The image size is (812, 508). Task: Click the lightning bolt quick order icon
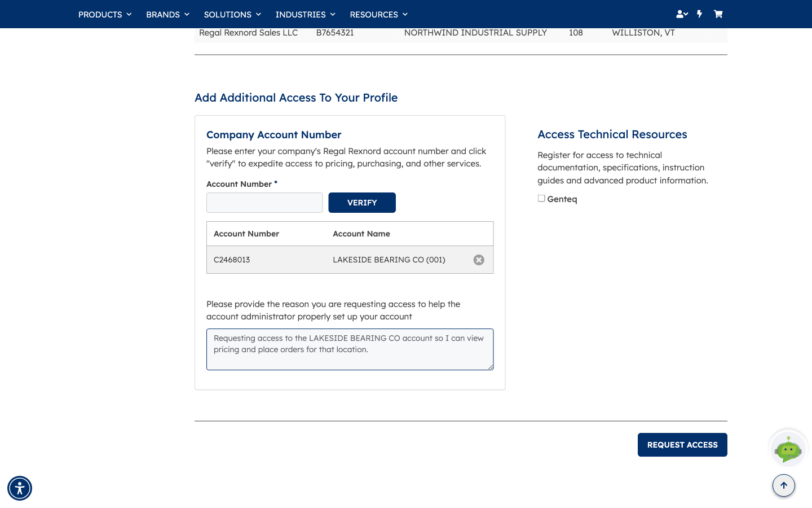pyautogui.click(x=699, y=14)
